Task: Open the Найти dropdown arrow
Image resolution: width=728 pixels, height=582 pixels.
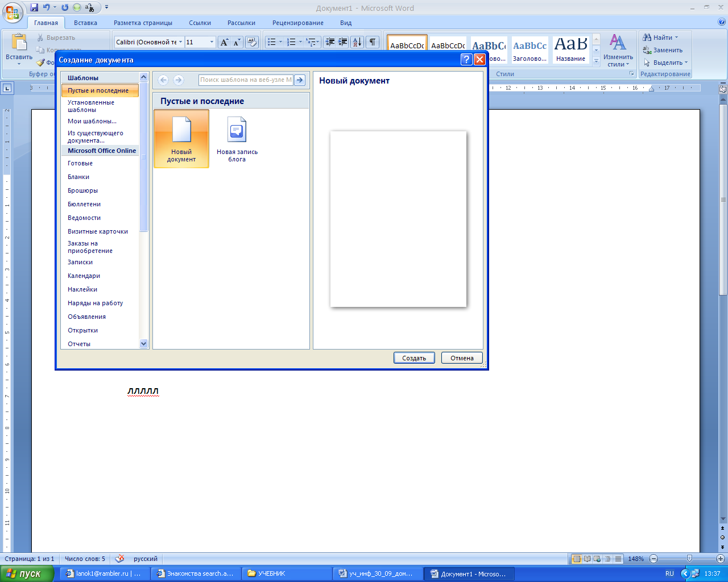Action: (x=676, y=38)
